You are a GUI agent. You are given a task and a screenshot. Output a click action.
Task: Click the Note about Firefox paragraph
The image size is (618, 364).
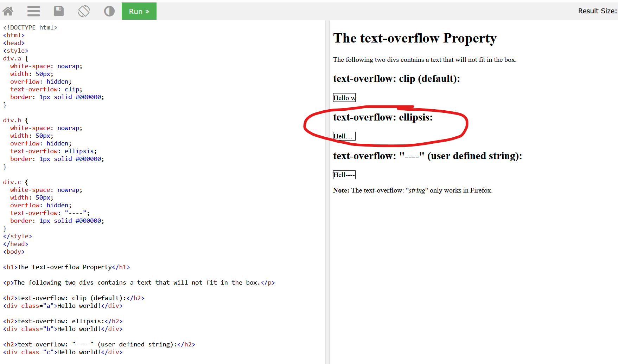point(413,190)
